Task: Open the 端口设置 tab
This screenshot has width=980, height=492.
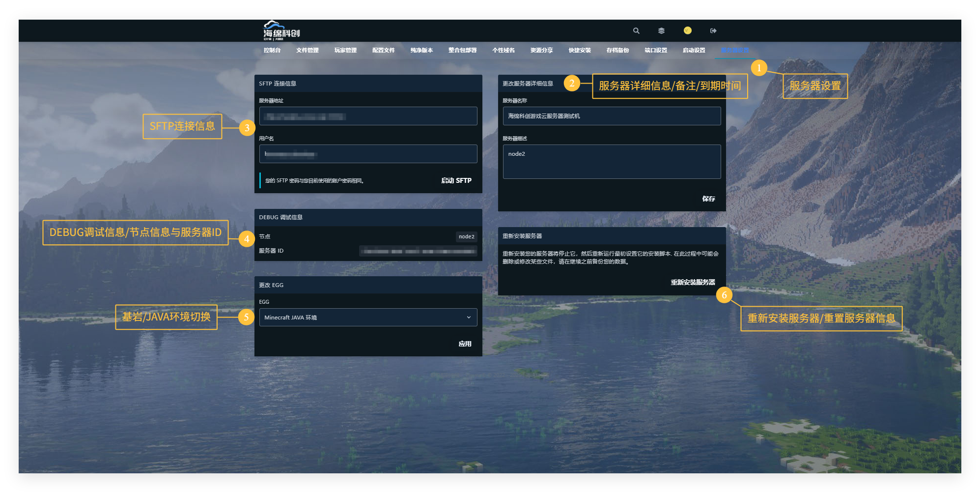Action: point(656,50)
